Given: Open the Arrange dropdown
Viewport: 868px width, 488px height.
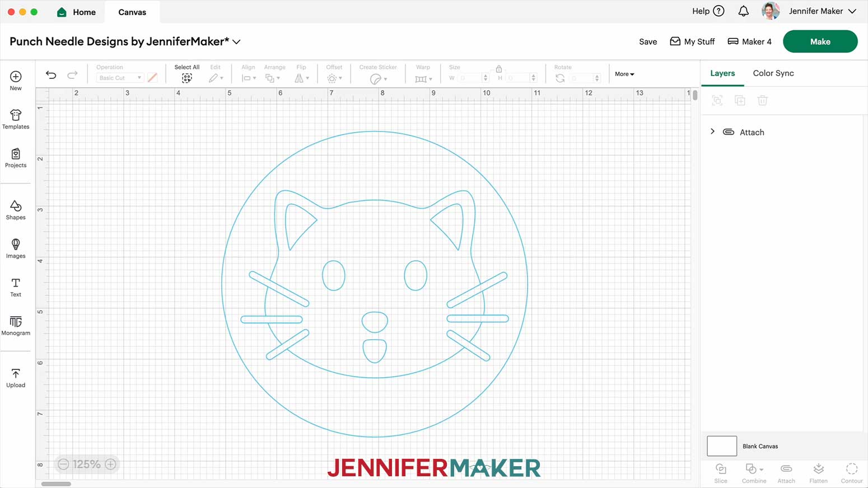Looking at the screenshot, I should click(273, 78).
